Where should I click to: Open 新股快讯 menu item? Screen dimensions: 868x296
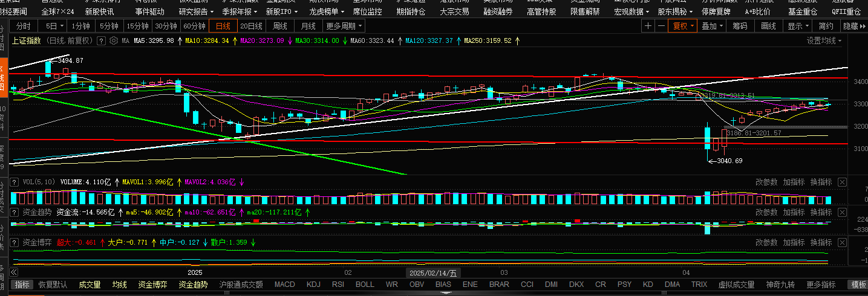(99, 11)
